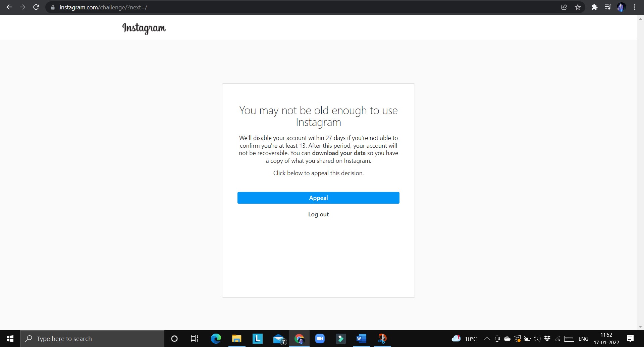
Task: Open the volume control in system tray
Action: 537,339
